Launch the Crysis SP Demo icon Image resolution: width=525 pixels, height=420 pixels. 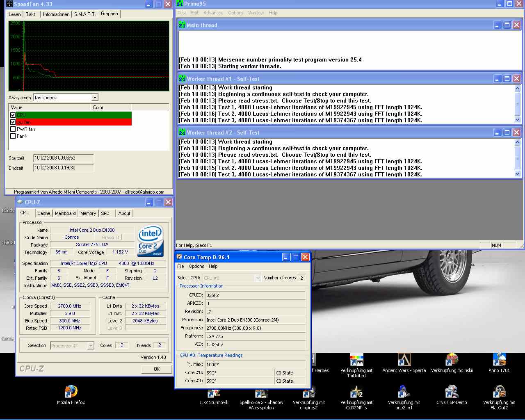452,392
